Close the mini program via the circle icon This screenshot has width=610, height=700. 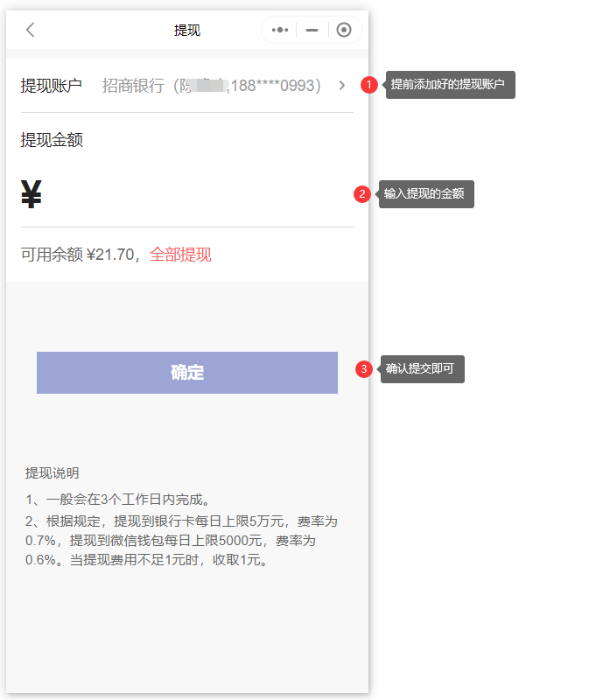click(x=344, y=30)
